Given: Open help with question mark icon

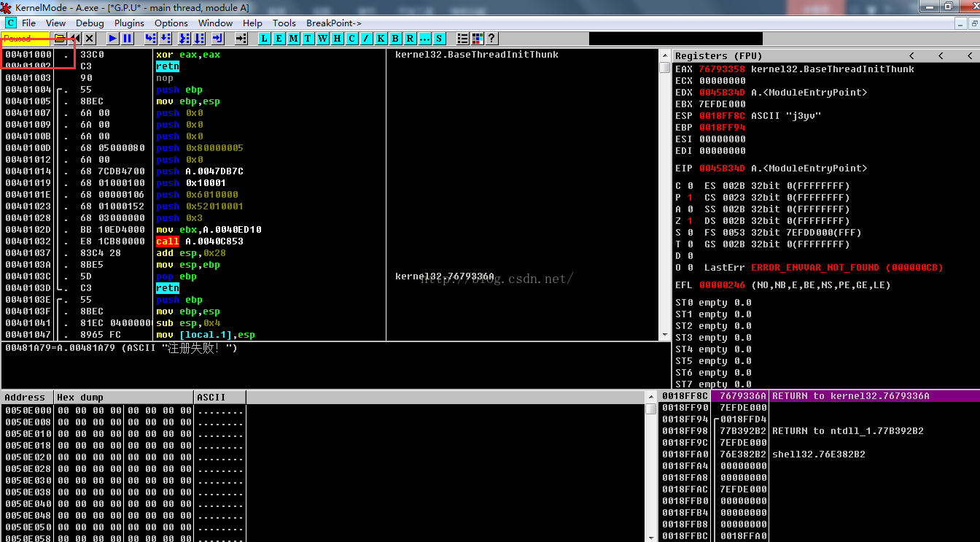Looking at the screenshot, I should point(491,38).
